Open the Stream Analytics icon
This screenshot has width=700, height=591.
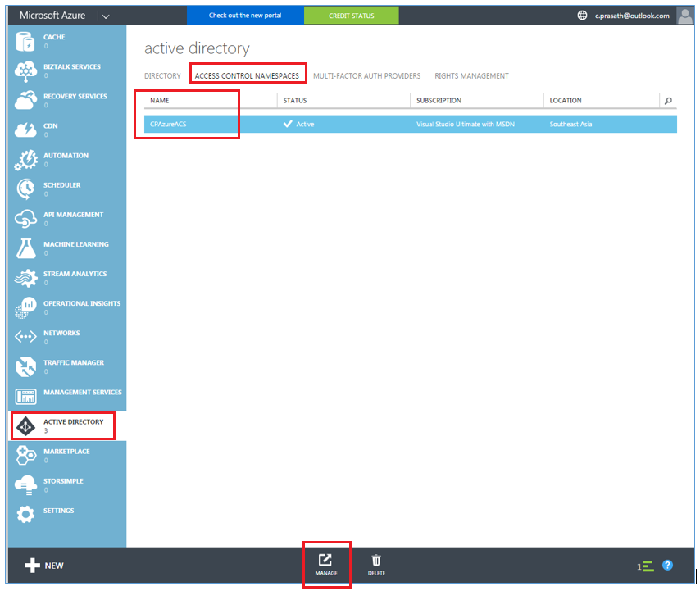coord(25,278)
